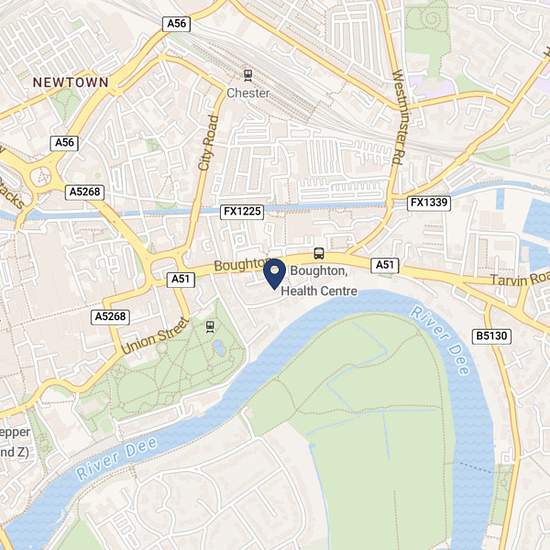The image size is (550, 550).
Task: Click the Union Street label
Action: pos(155,336)
